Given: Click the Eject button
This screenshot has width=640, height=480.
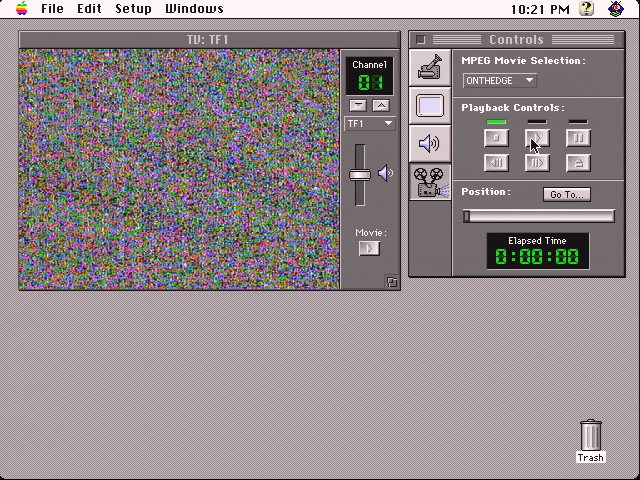Looking at the screenshot, I should pyautogui.click(x=578, y=163).
